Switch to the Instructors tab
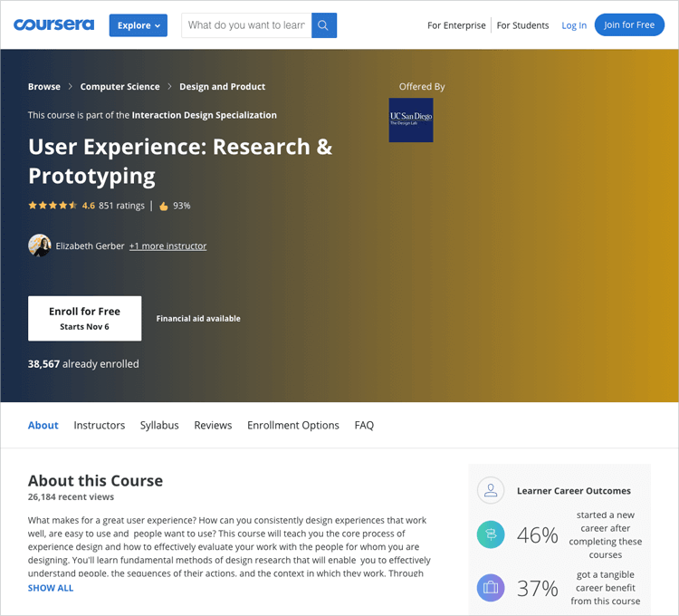This screenshot has width=679, height=616. click(x=100, y=426)
